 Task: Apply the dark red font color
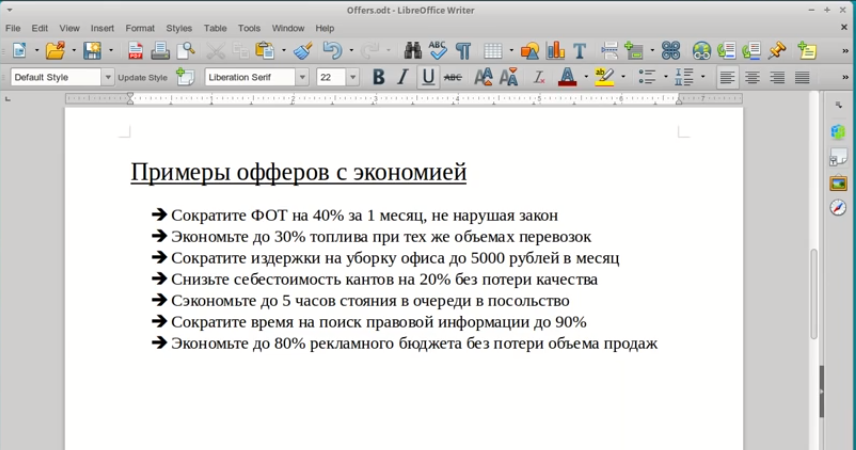point(567,77)
